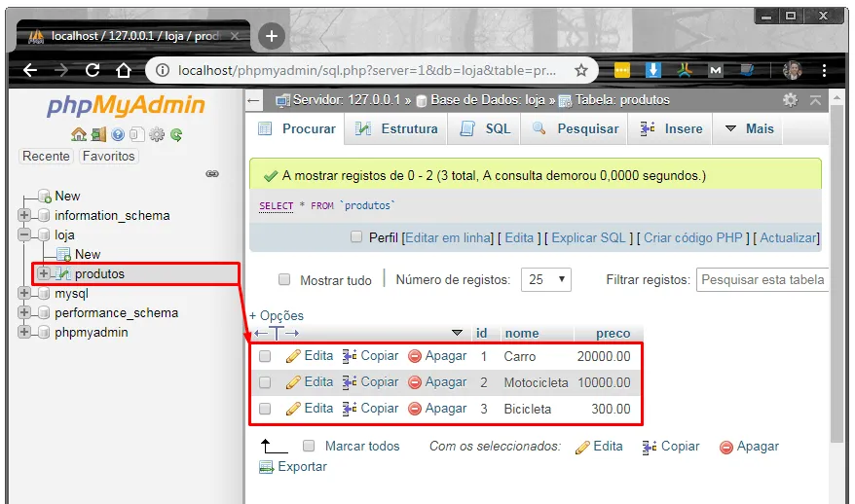Click red Apagar icon for Bicicleta row
The width and height of the screenshot is (855, 504).
(415, 409)
